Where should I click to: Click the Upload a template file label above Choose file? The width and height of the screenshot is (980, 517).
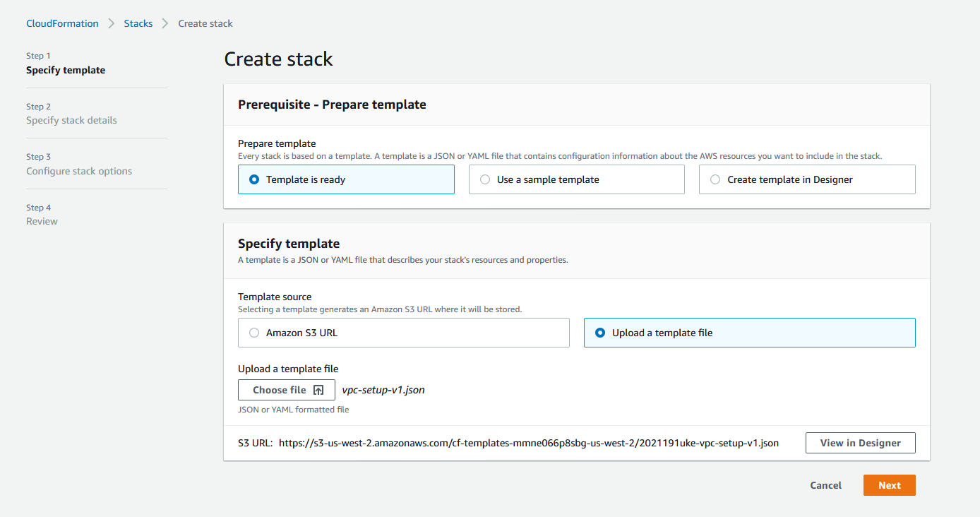[x=288, y=369]
